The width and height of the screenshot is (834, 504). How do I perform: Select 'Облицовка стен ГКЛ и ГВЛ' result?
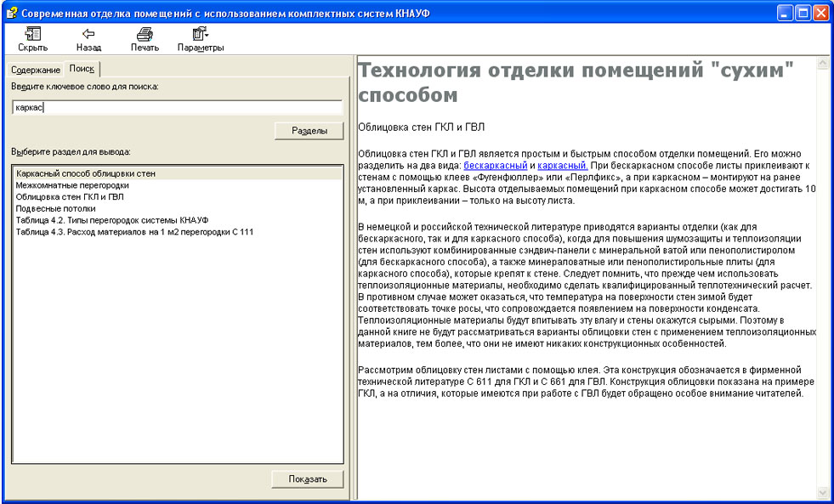tap(179, 196)
